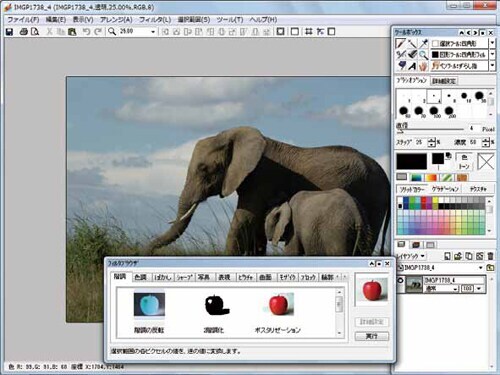Click the gradient fill type icon (blue-green)
The height and width of the screenshot is (375, 500).
click(x=416, y=177)
